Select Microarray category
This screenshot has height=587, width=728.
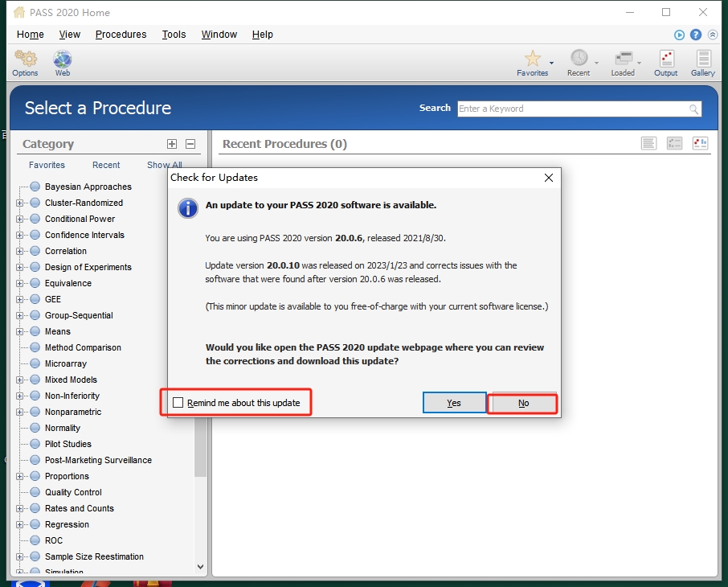click(x=66, y=364)
